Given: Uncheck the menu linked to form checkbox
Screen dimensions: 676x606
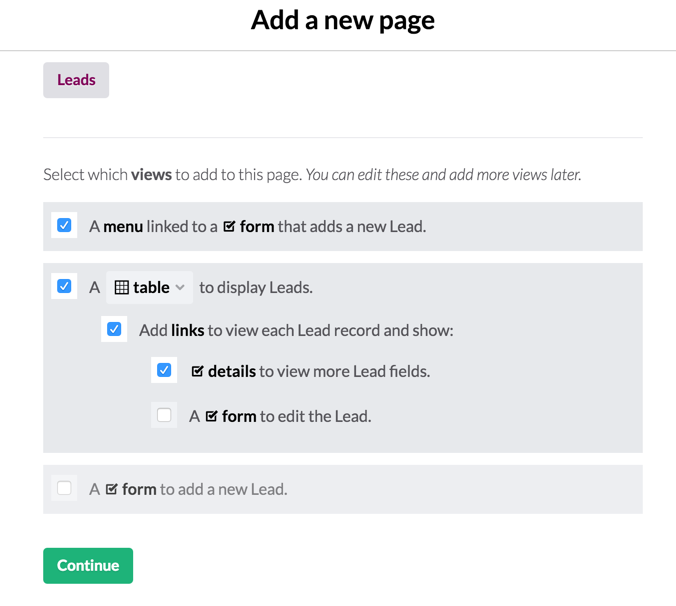Looking at the screenshot, I should tap(64, 225).
